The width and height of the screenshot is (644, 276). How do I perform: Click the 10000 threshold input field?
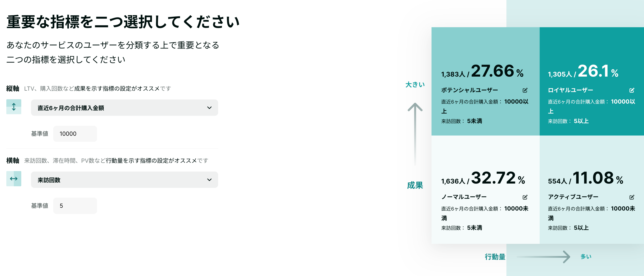[x=75, y=134]
